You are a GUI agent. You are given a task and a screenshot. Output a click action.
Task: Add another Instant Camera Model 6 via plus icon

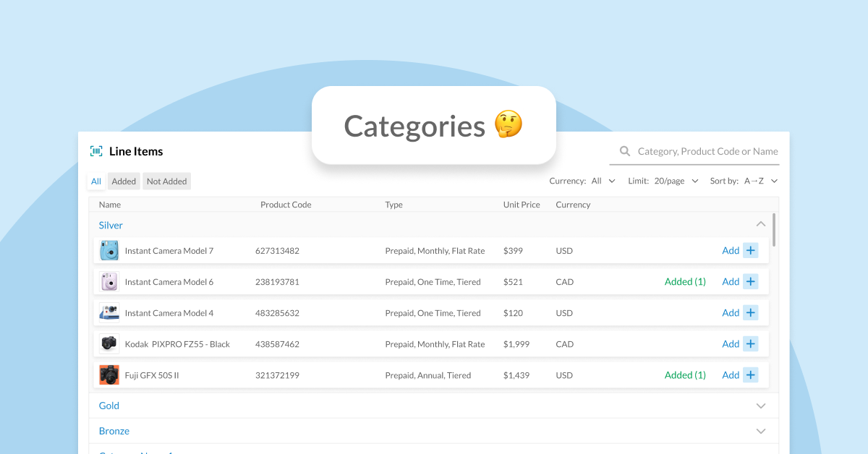(x=751, y=281)
